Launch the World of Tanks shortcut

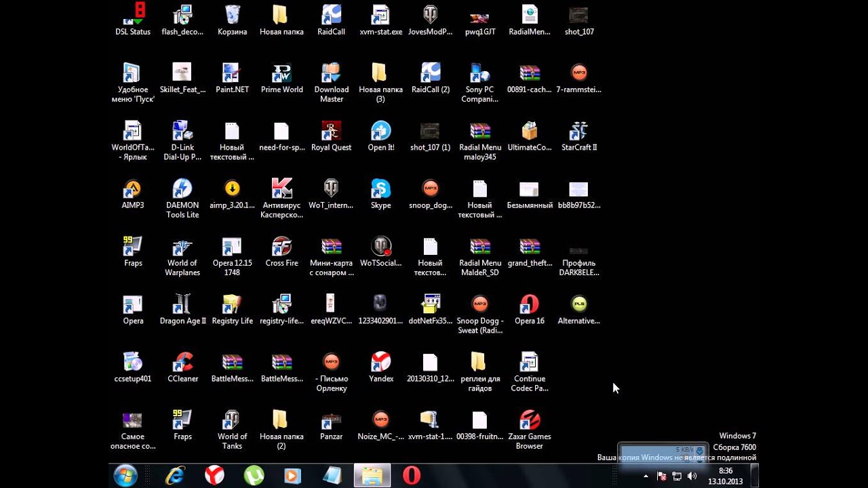pyautogui.click(x=232, y=430)
